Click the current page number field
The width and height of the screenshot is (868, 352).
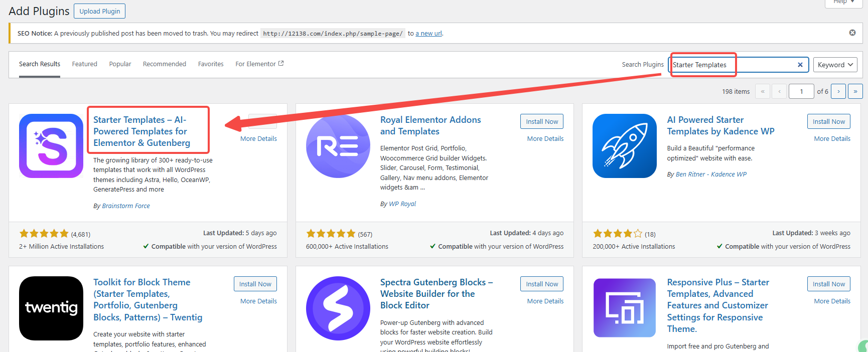point(801,91)
